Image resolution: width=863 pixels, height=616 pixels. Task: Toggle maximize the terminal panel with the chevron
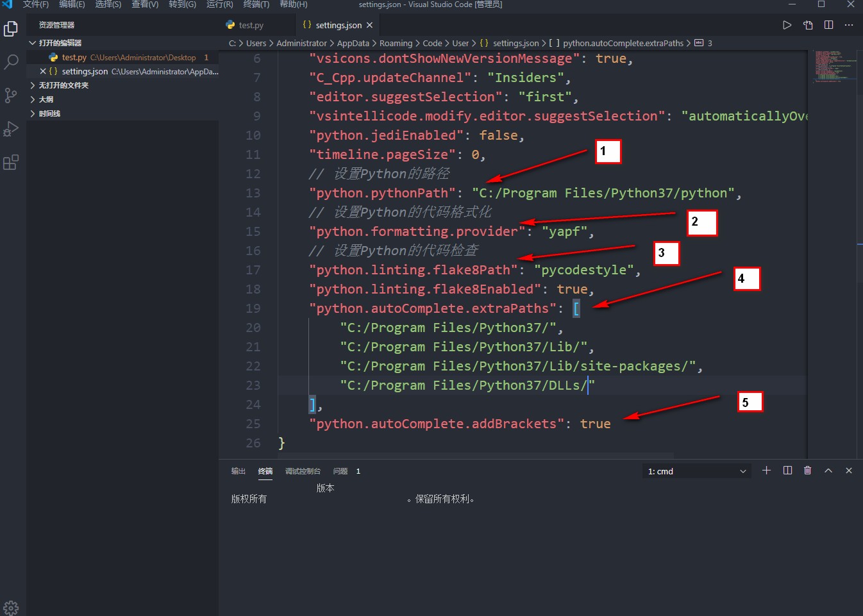click(828, 470)
